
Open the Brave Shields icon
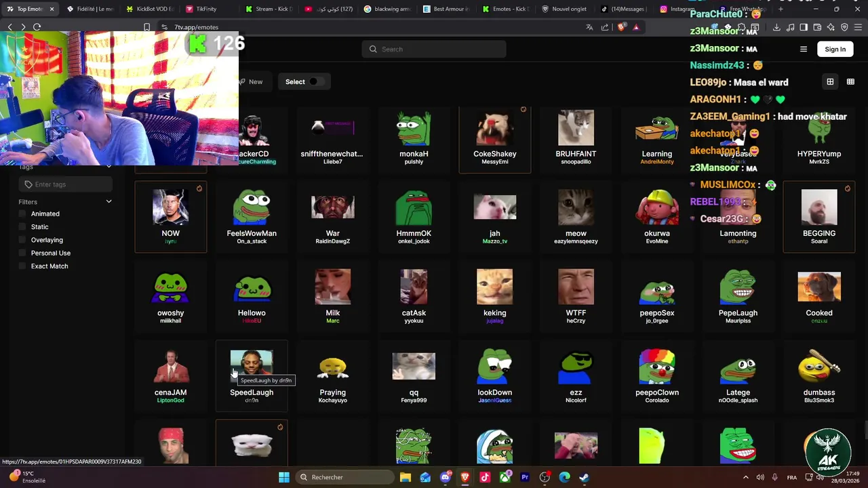coord(622,27)
